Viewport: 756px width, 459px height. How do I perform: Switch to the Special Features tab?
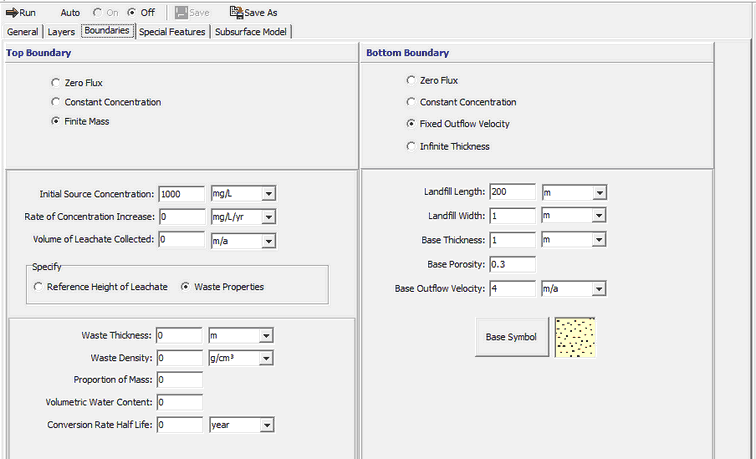(172, 32)
